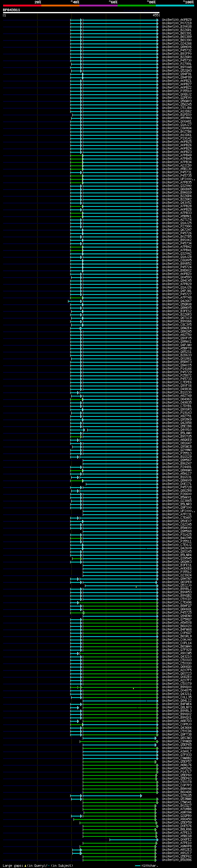Click the query end position 455

pyautogui.click(x=155, y=15)
